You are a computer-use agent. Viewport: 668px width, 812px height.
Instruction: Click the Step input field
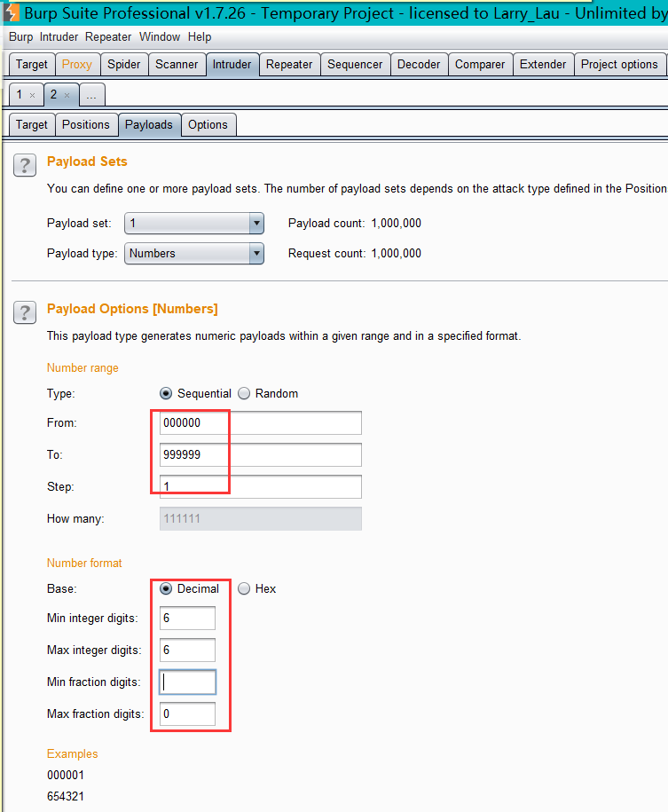pyautogui.click(x=261, y=487)
